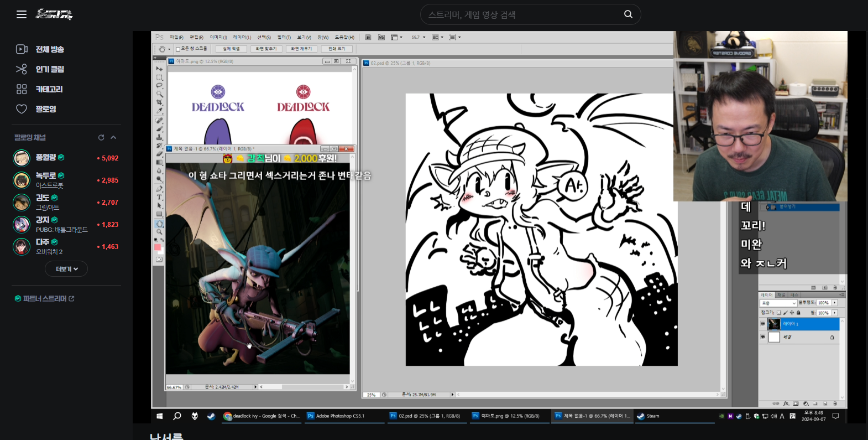Toggle 'Scroll All Windows' checkbox

click(x=178, y=49)
